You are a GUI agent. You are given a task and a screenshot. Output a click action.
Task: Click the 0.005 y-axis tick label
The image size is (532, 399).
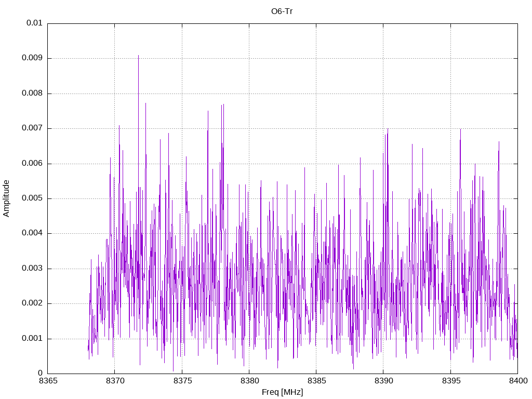tap(32, 198)
